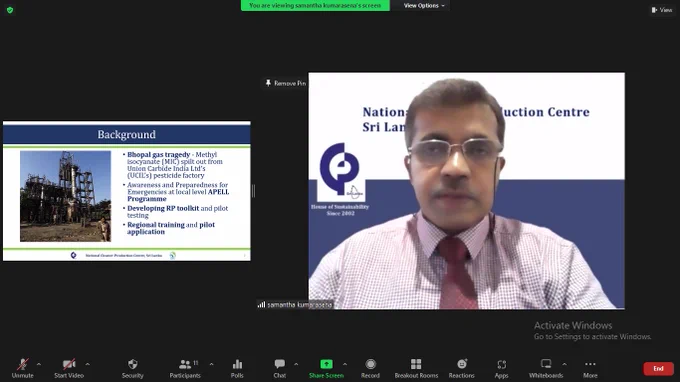This screenshot has width=680, height=382.
Task: Expand chat options arrow beside Chat
Action: click(x=296, y=364)
